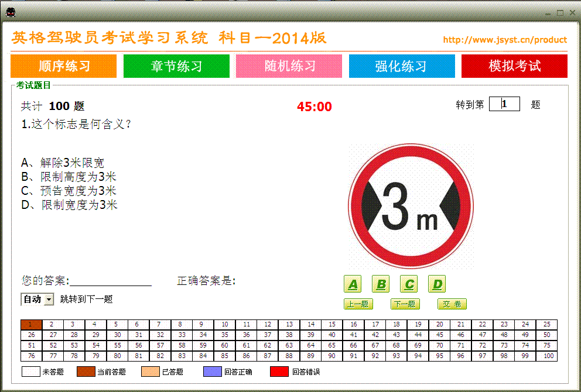Go to previous question with 上一题
This screenshot has height=392, width=581.
[358, 304]
